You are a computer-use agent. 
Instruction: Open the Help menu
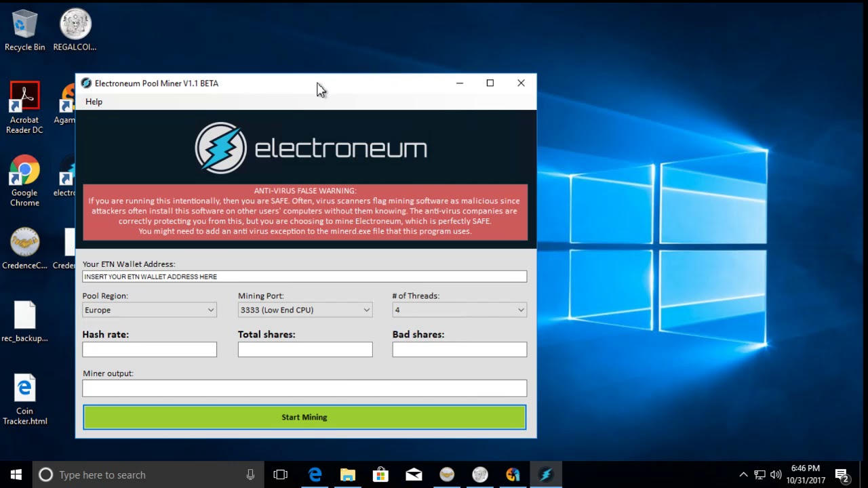click(94, 102)
